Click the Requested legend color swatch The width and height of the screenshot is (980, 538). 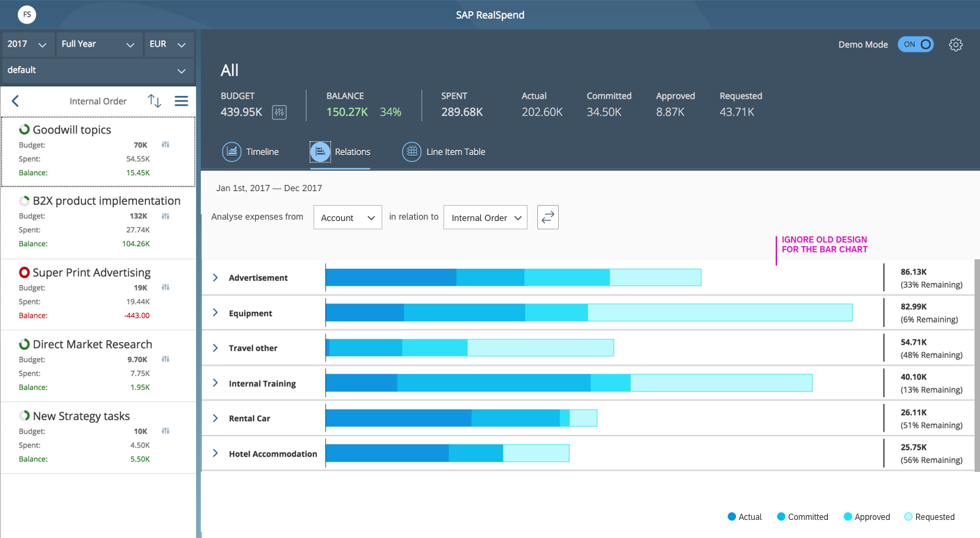point(908,516)
